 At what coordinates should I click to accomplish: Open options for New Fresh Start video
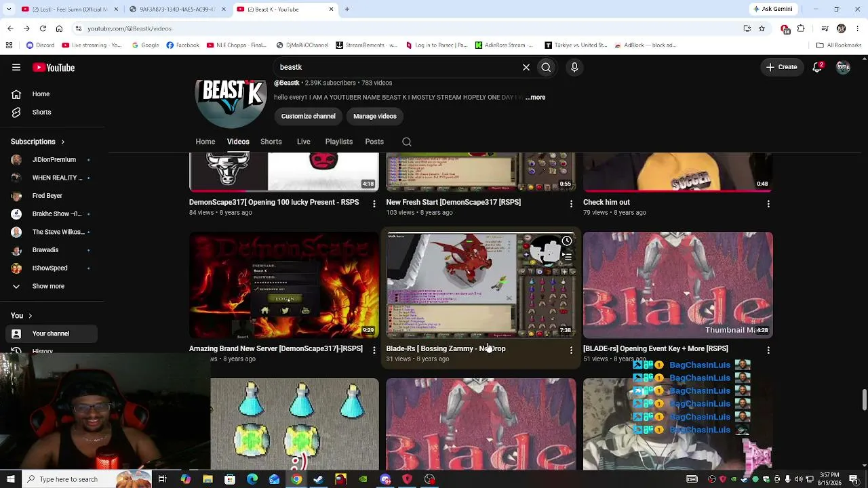pyautogui.click(x=571, y=204)
